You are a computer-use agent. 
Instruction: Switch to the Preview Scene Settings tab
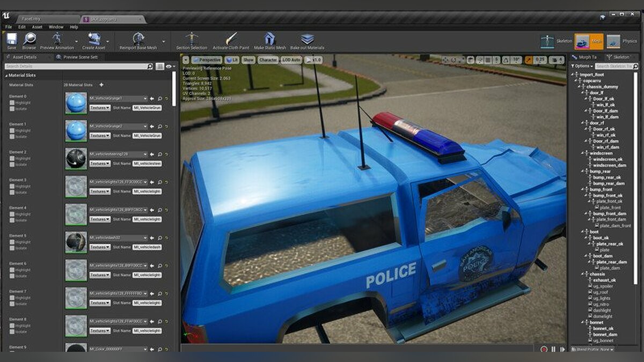(79, 57)
